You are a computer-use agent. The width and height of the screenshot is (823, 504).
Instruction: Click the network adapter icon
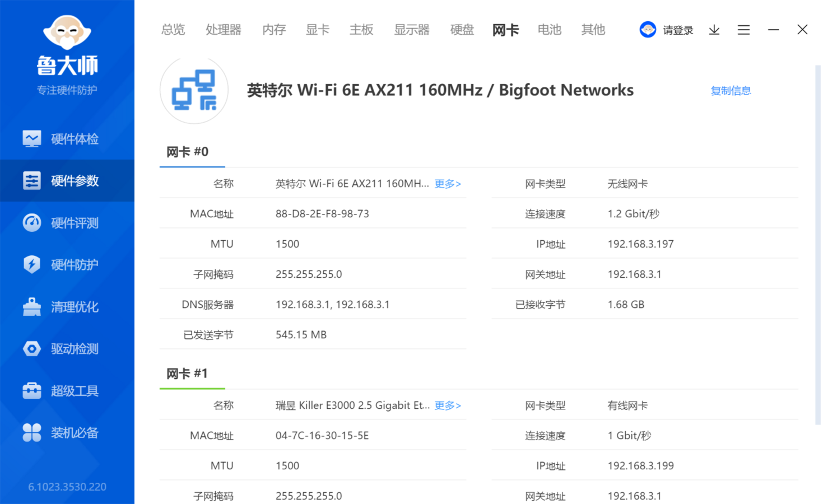click(194, 90)
